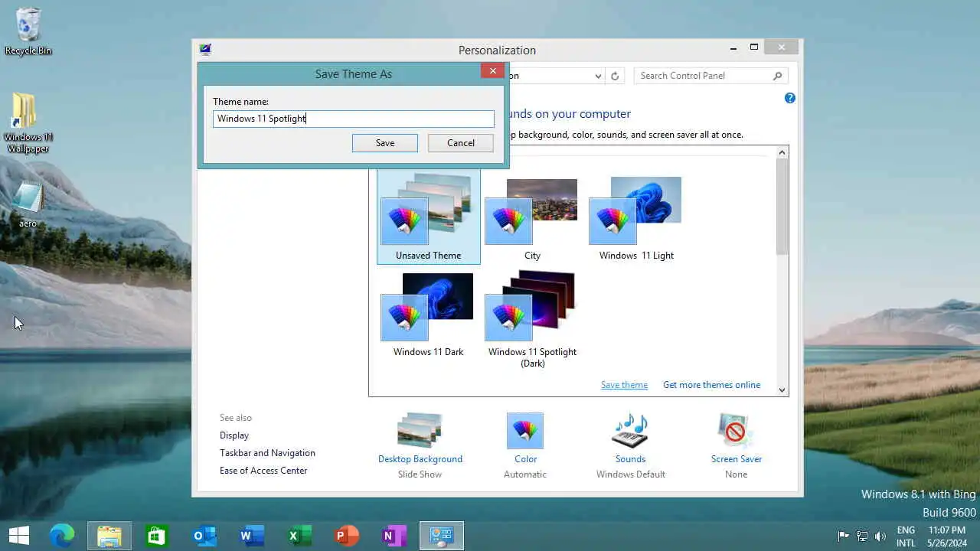980x551 pixels.
Task: Click the Screen Saver link text
Action: (x=737, y=459)
